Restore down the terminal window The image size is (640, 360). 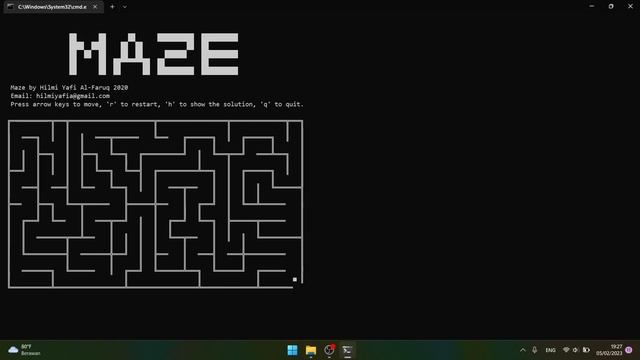[x=611, y=6]
